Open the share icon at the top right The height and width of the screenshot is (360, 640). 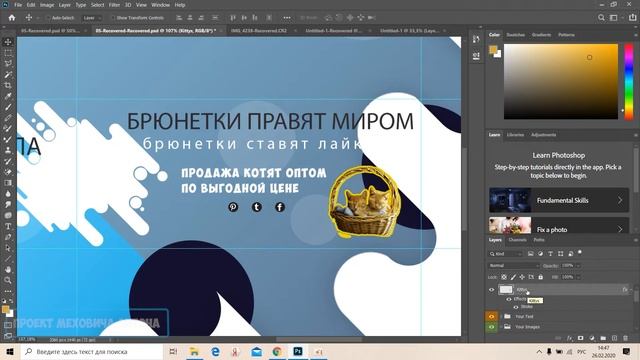click(x=633, y=18)
